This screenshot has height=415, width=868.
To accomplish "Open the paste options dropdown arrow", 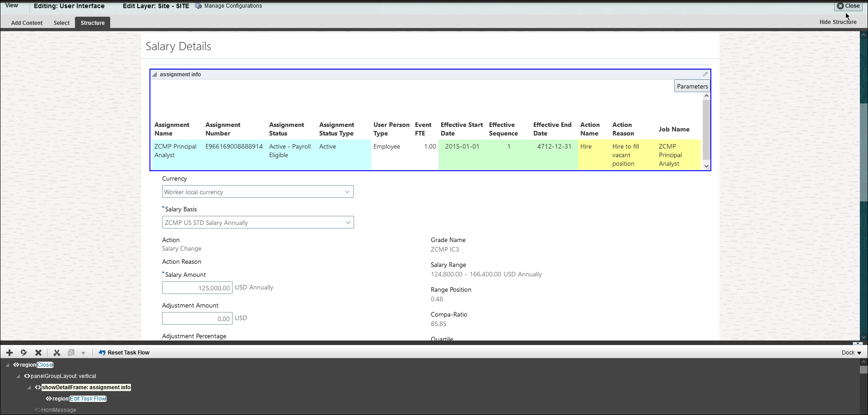I will click(x=84, y=353).
